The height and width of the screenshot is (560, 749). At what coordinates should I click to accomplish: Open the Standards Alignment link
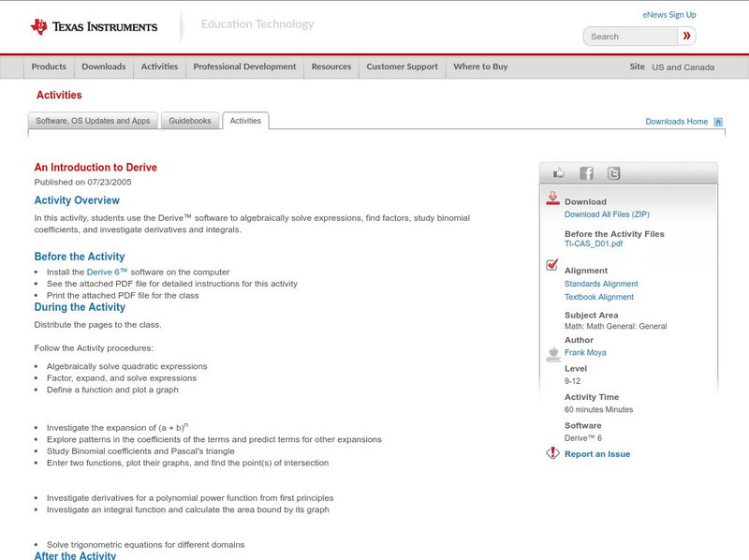(601, 284)
